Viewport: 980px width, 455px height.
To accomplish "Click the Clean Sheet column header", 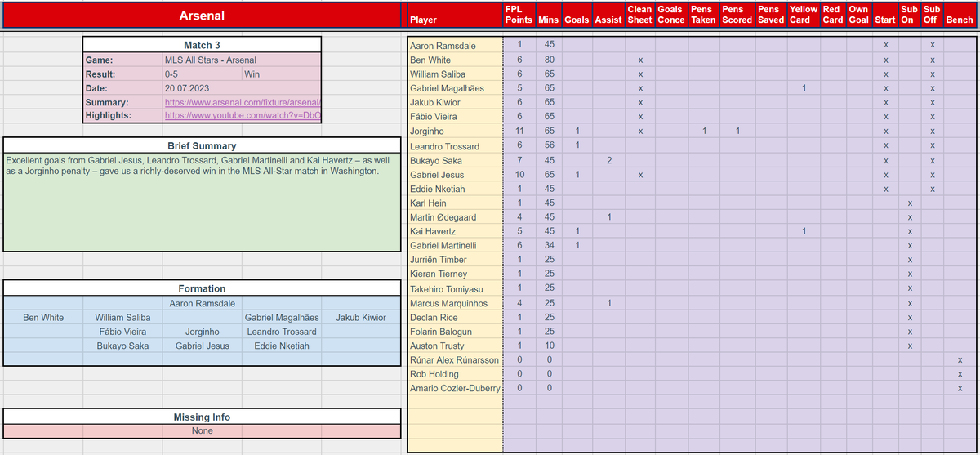I will click(640, 15).
